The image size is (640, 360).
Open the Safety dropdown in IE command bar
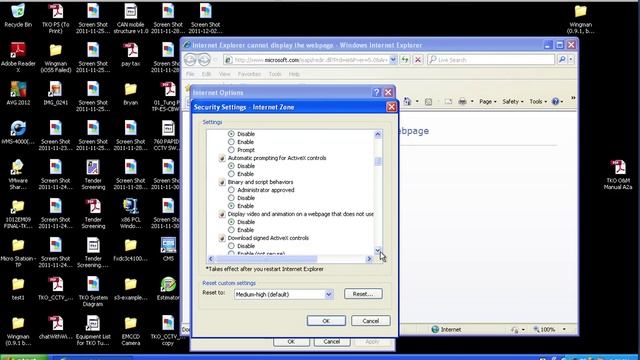(x=513, y=102)
